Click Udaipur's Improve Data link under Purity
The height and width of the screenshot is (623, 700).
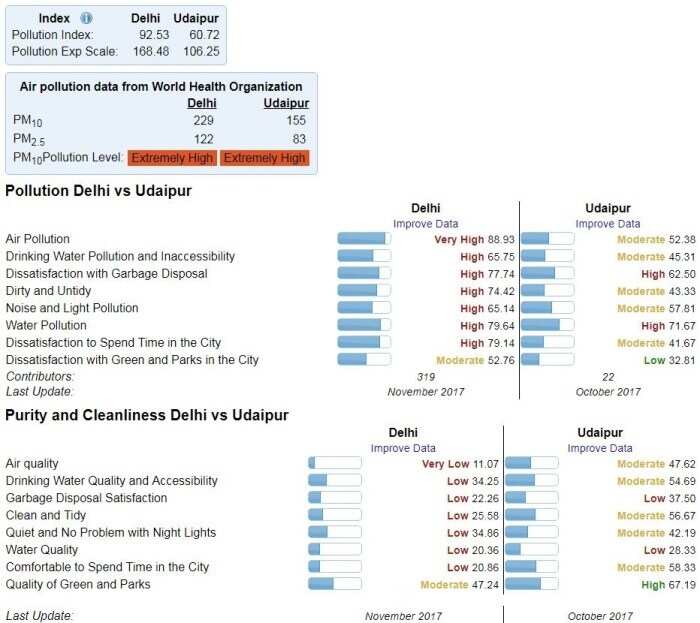(x=600, y=448)
